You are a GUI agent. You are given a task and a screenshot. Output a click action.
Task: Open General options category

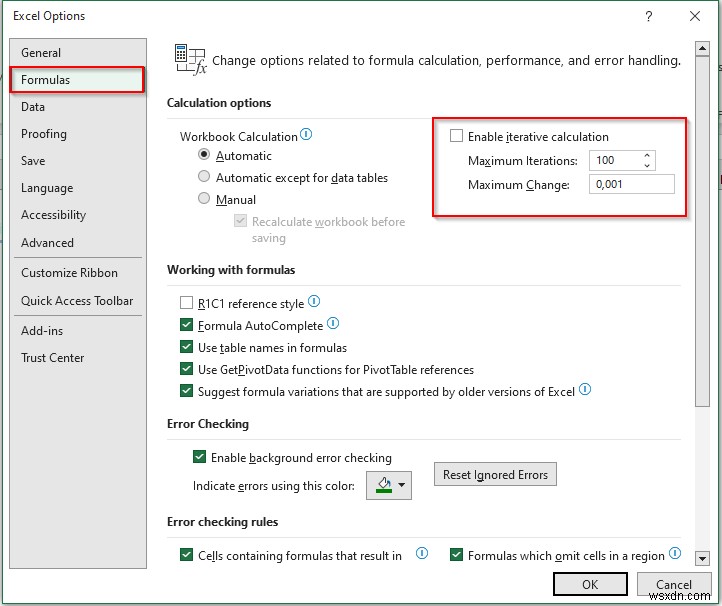78,52
